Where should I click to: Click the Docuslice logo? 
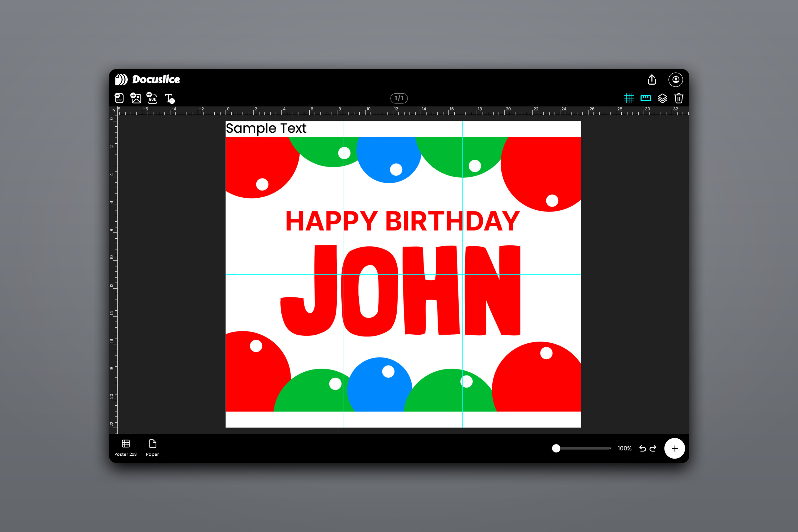[x=148, y=79]
